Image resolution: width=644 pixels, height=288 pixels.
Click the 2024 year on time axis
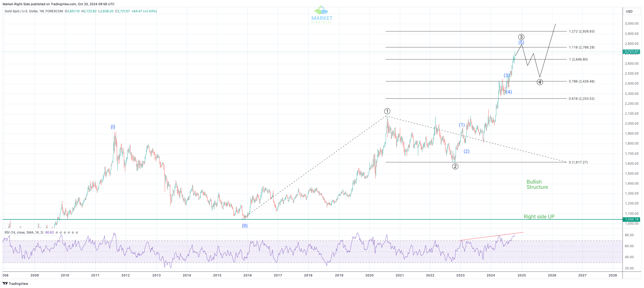pos(491,275)
